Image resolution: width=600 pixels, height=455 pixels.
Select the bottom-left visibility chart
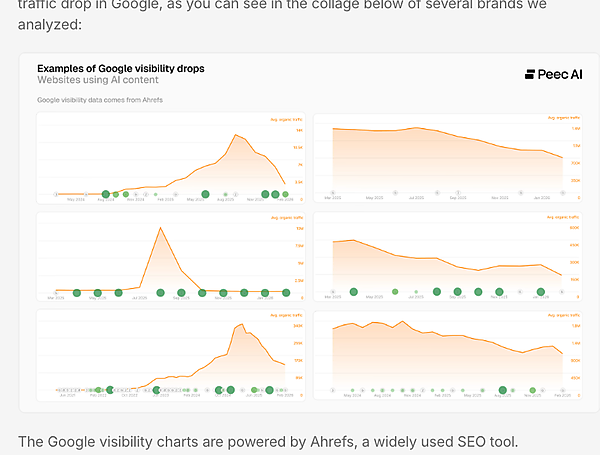point(170,354)
